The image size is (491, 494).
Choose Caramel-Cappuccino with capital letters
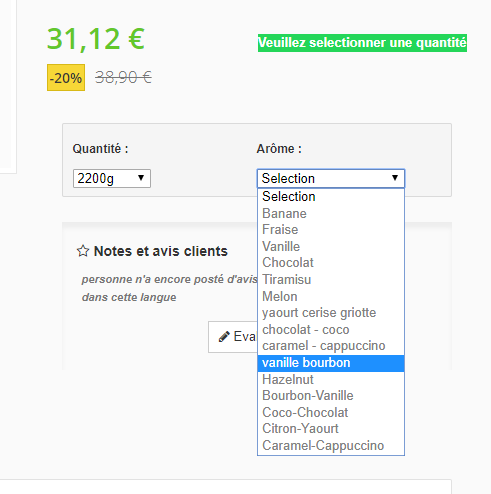click(331, 446)
